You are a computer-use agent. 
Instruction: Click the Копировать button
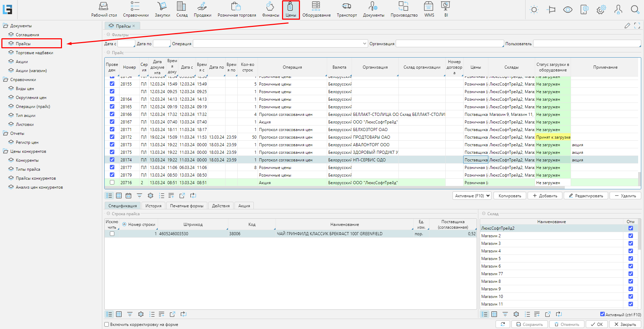click(509, 196)
